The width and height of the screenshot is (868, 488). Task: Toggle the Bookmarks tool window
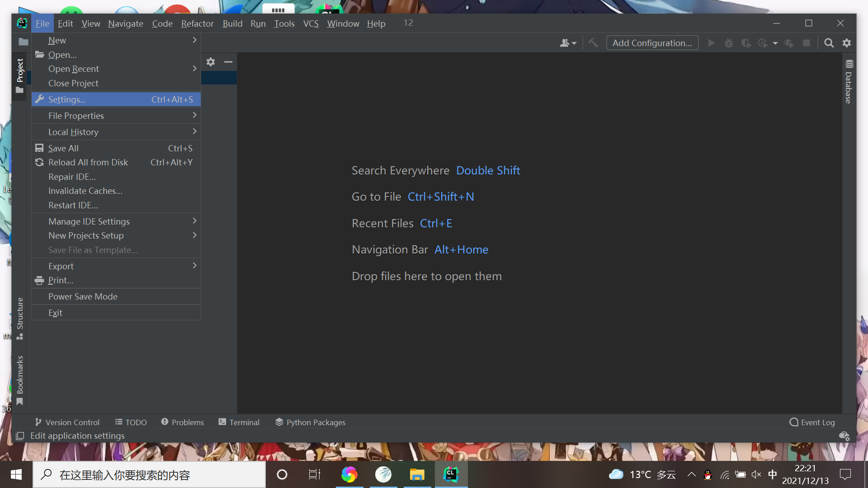click(20, 380)
